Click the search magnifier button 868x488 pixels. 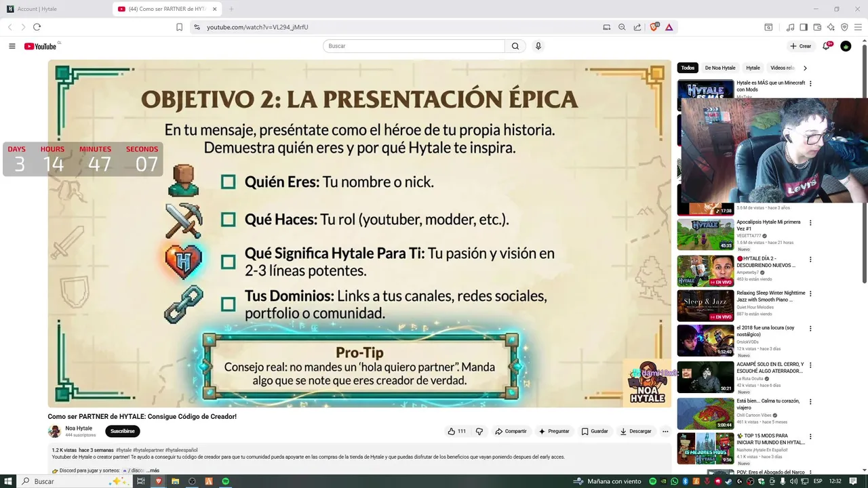(515, 46)
